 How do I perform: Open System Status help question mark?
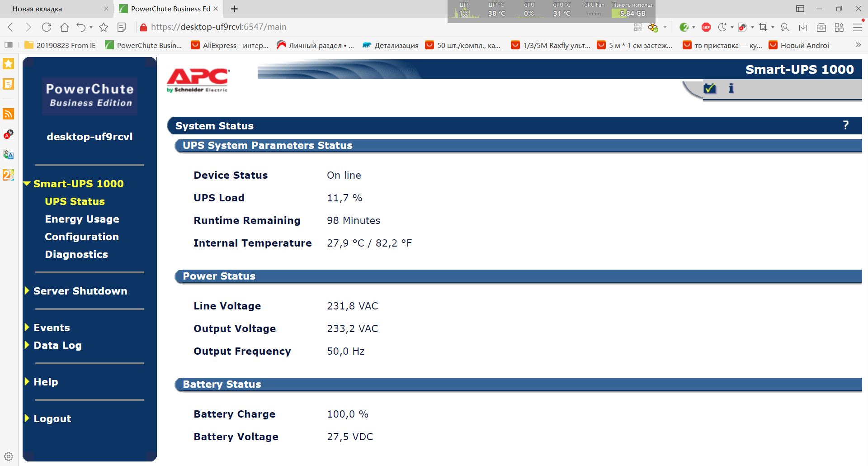click(846, 125)
